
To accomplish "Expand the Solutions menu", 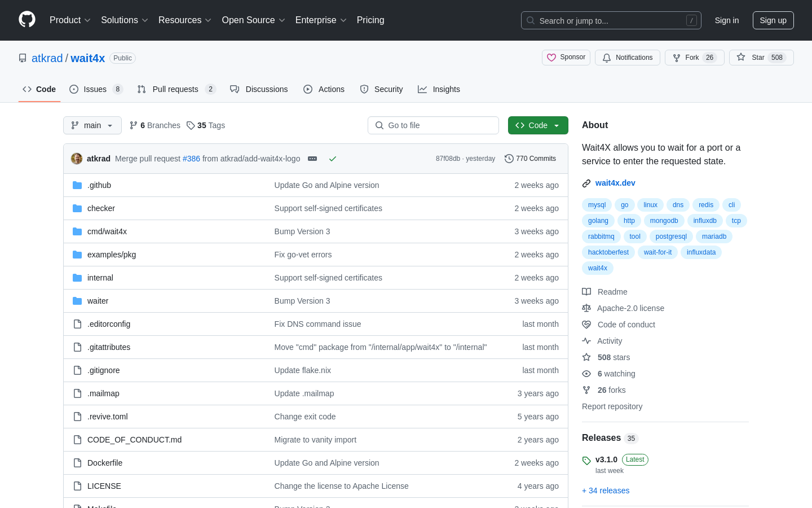I will tap(125, 20).
